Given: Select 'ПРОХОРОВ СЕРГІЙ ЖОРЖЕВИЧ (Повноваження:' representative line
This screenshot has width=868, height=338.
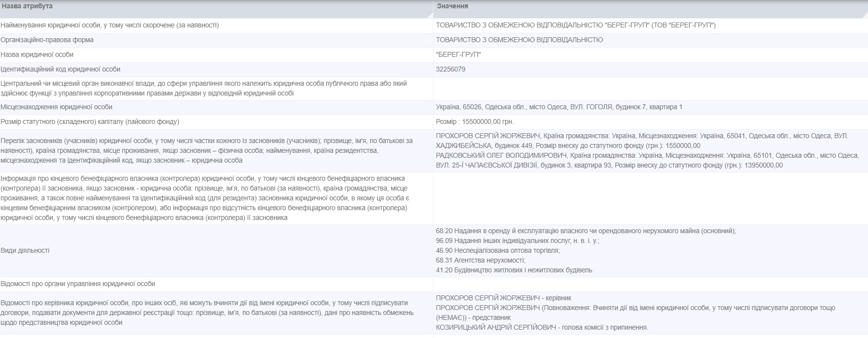Looking at the screenshot, I should click(636, 313).
